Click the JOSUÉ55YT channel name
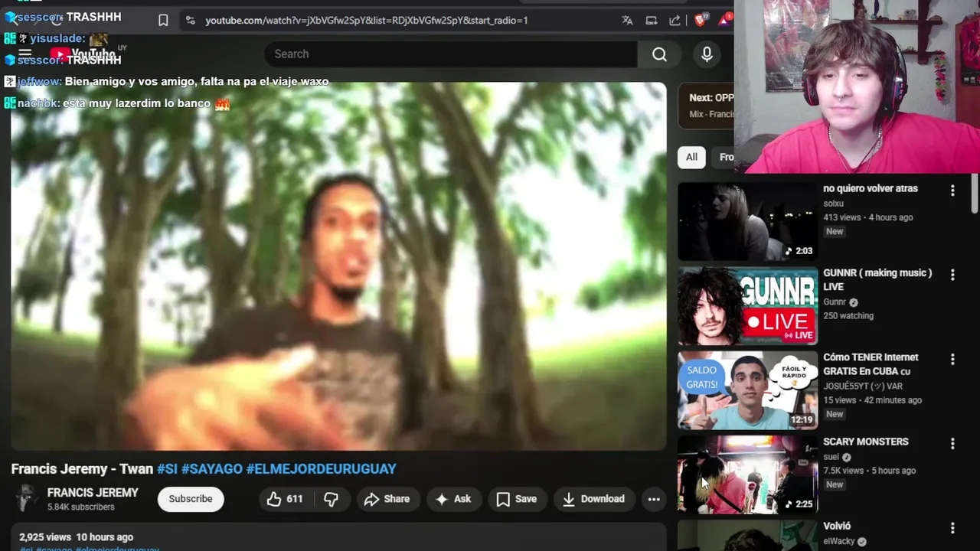Image resolution: width=980 pixels, height=551 pixels. [x=863, y=386]
